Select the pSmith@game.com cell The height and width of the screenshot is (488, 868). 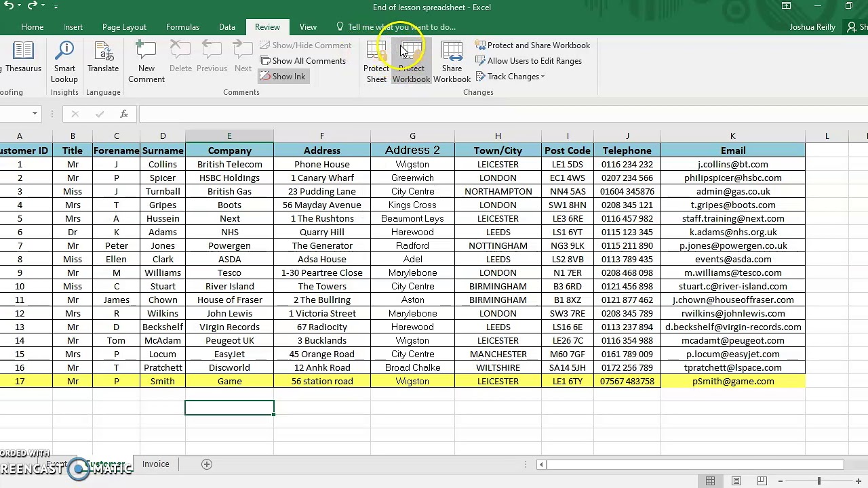point(732,381)
